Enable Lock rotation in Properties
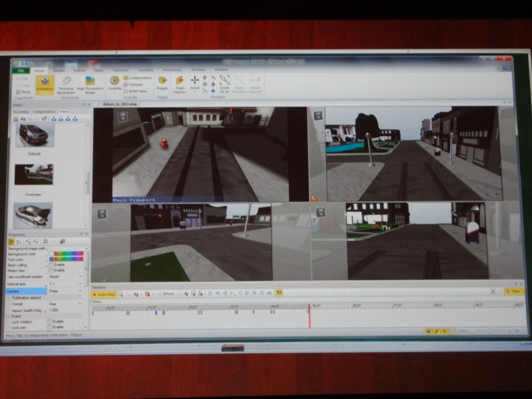Screen dimensions: 532x399 tap(51, 321)
